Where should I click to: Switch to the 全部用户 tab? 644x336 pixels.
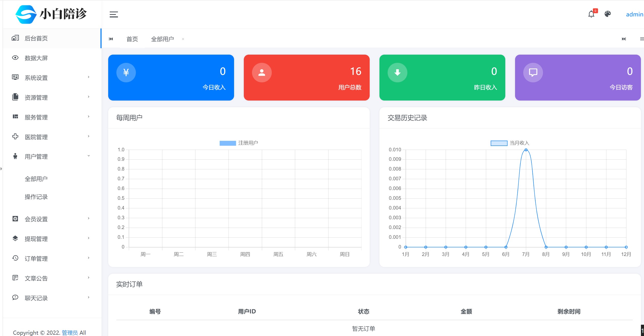(163, 39)
